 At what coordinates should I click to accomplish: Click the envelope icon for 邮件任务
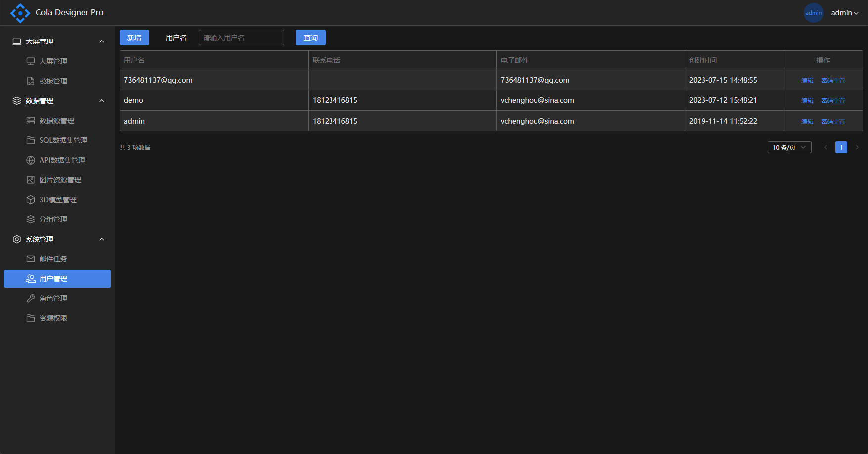tap(31, 259)
